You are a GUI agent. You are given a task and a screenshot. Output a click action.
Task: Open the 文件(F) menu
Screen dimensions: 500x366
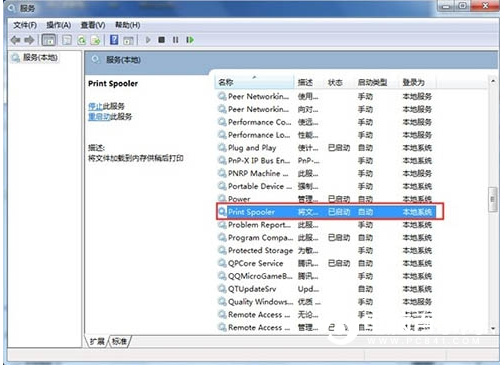25,25
